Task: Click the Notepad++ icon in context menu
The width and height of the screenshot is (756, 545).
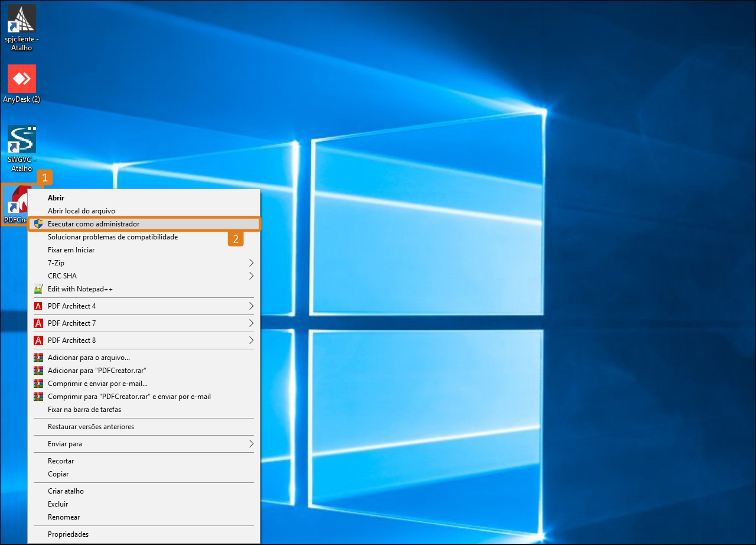Action: click(38, 289)
